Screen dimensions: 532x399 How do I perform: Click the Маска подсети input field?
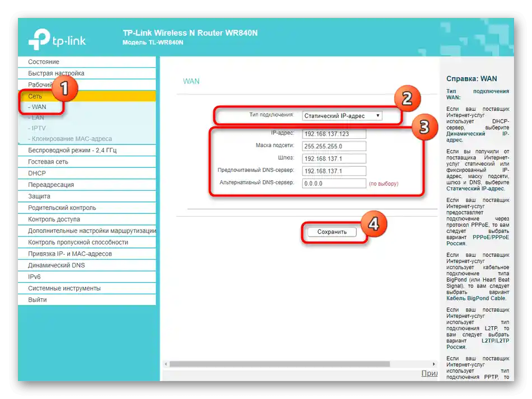click(334, 147)
